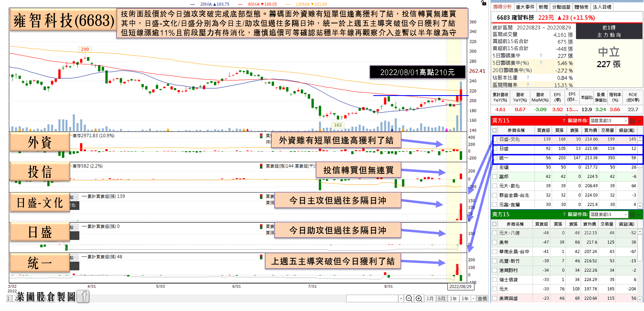Select the 1年 chart range button

pyautogui.click(x=453, y=299)
